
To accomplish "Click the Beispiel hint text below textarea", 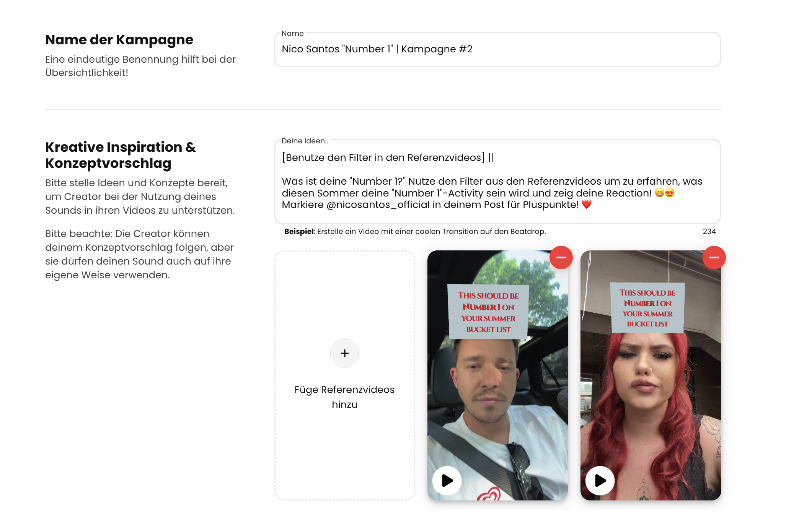I will 415,231.
